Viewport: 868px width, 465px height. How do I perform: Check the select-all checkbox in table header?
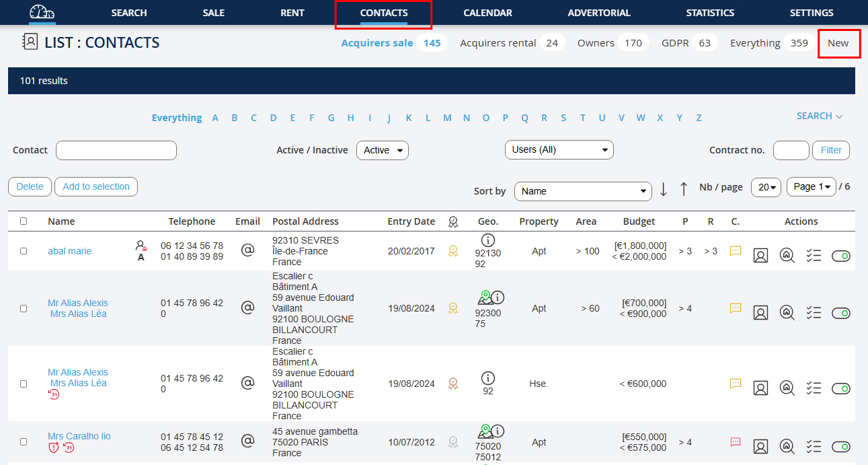click(24, 221)
